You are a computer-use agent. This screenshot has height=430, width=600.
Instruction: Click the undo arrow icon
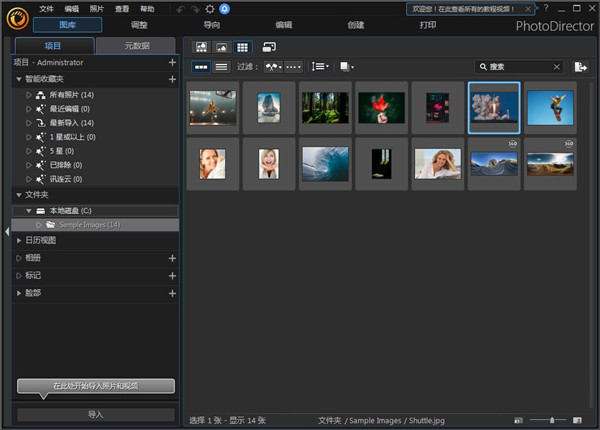(x=180, y=8)
